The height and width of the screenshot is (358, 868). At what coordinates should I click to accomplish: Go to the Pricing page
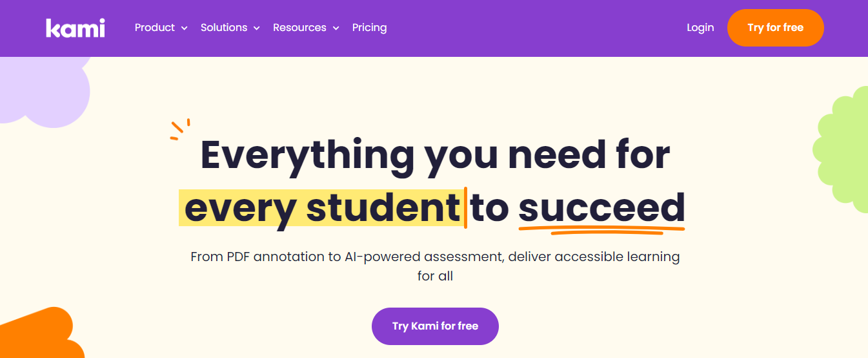369,28
